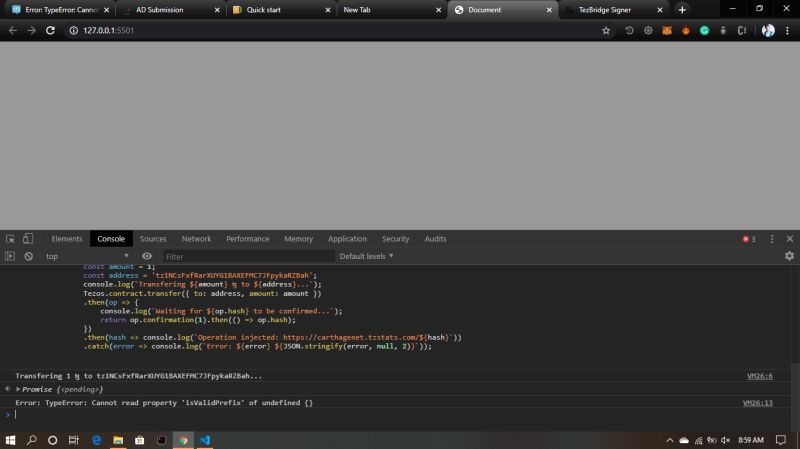Open the Performance tab
This screenshot has width=800, height=449.
coord(247,239)
